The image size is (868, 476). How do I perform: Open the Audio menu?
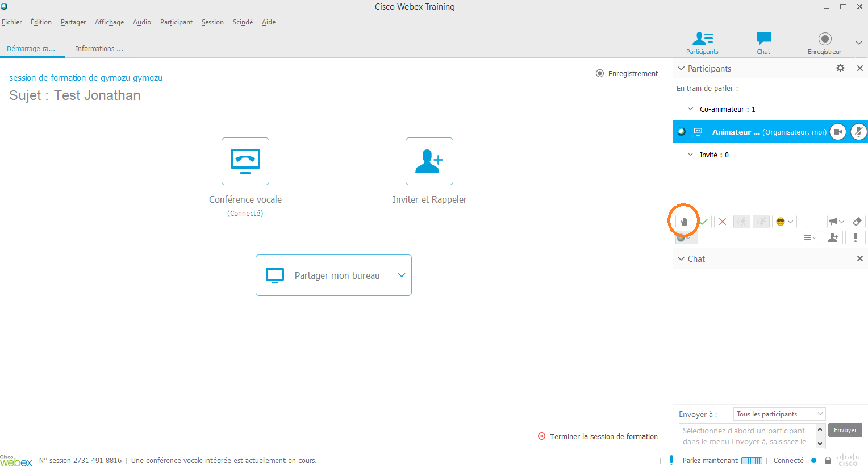(142, 22)
